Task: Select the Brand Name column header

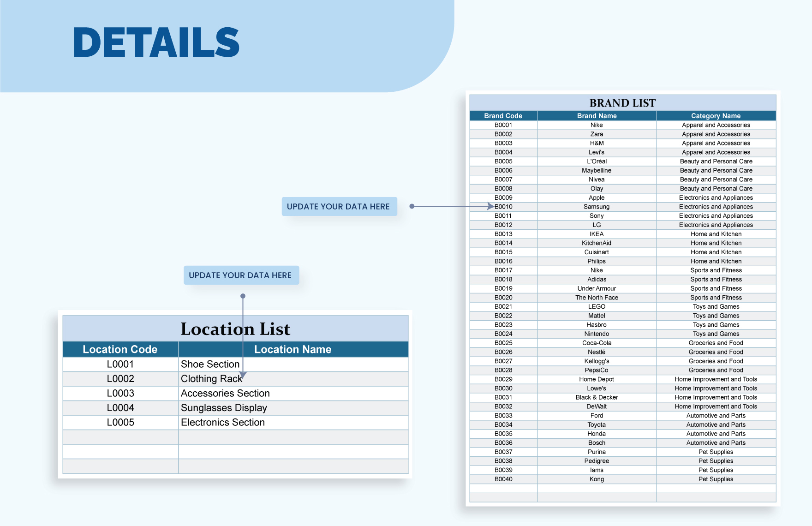Action: 597,116
